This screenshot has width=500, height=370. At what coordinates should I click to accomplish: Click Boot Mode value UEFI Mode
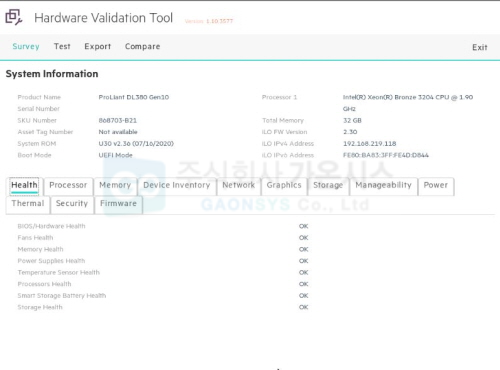[x=115, y=155]
